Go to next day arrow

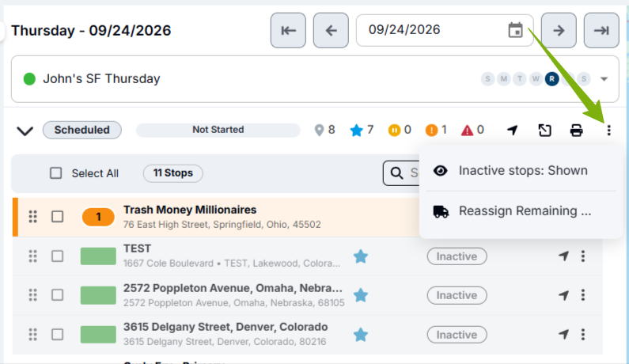[559, 31]
